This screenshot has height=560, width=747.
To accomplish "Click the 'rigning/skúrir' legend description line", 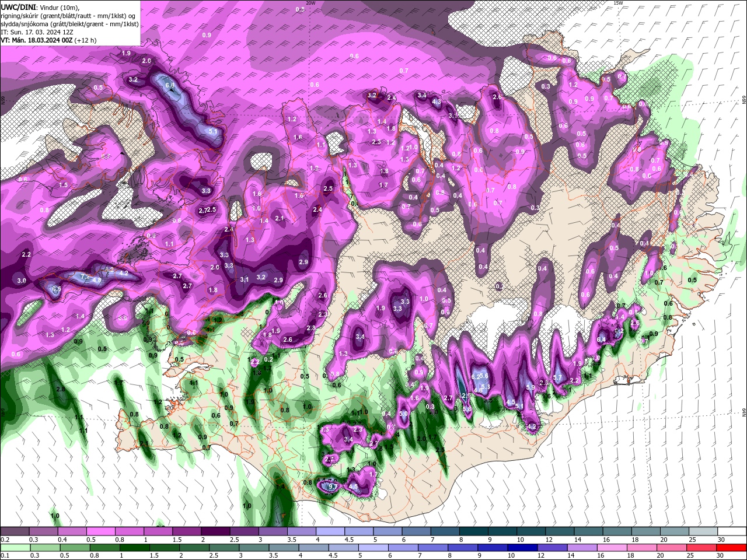I will (68, 16).
